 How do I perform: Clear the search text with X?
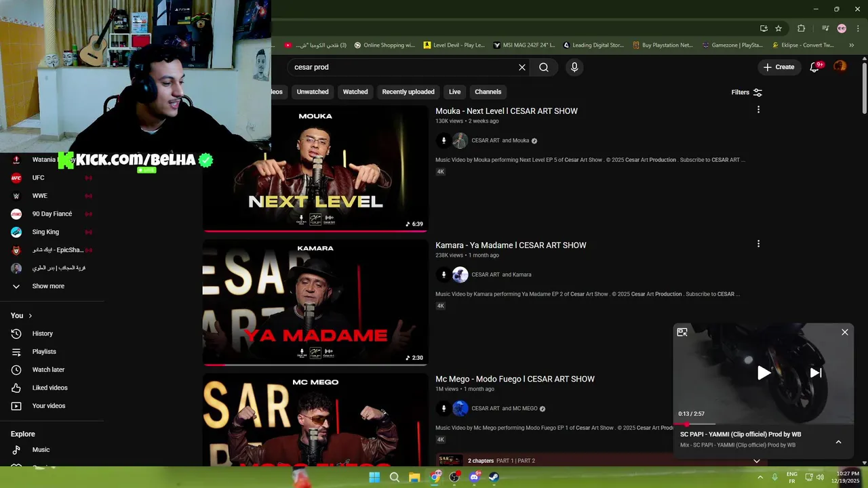pyautogui.click(x=522, y=67)
